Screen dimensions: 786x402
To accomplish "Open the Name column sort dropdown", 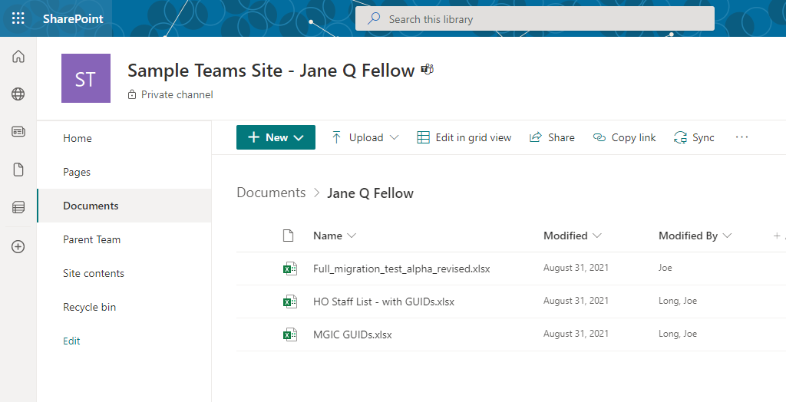I will tap(335, 236).
